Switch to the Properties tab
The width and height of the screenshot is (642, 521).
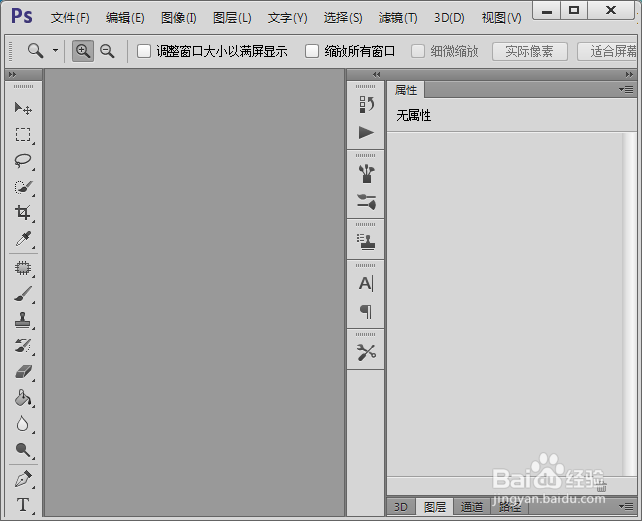pyautogui.click(x=406, y=90)
